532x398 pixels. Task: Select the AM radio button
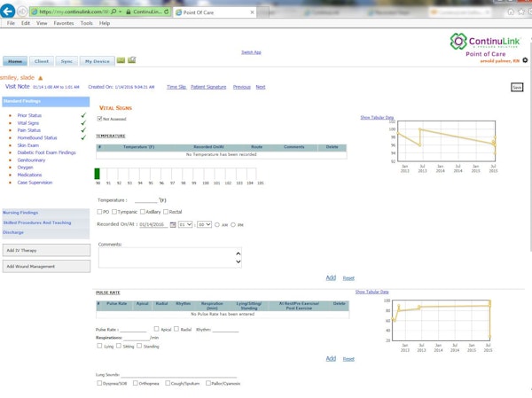pos(217,225)
